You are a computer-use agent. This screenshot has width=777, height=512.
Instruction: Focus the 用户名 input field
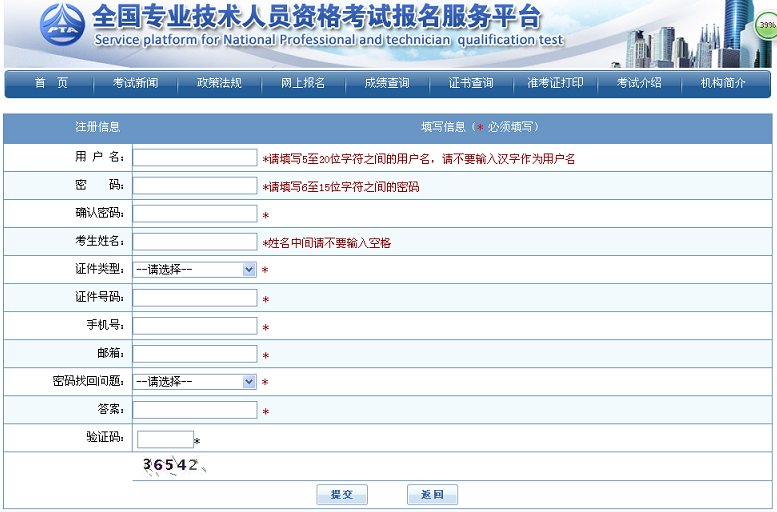pos(195,157)
